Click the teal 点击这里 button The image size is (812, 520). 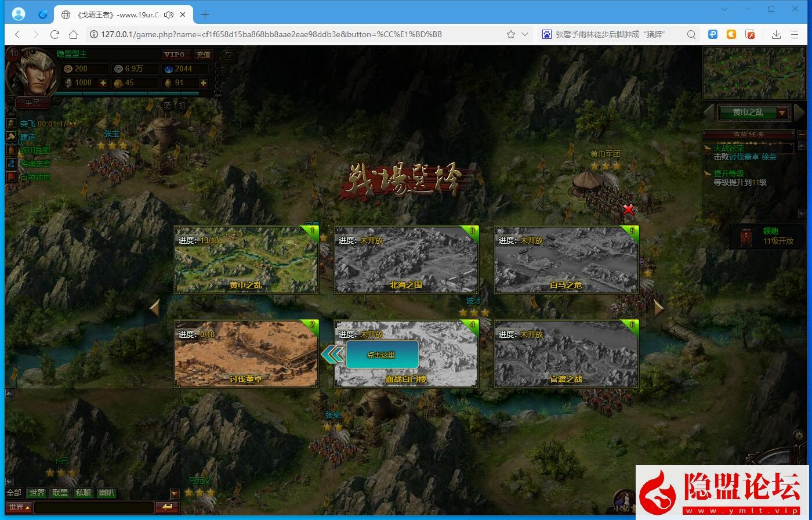pyautogui.click(x=382, y=355)
